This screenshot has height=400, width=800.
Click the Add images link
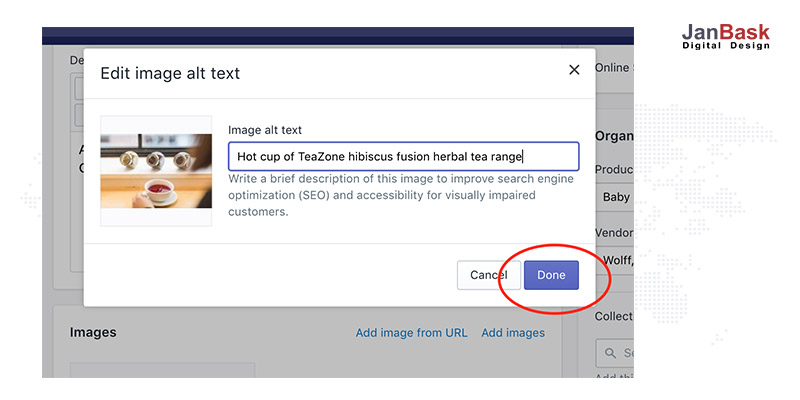pos(513,332)
